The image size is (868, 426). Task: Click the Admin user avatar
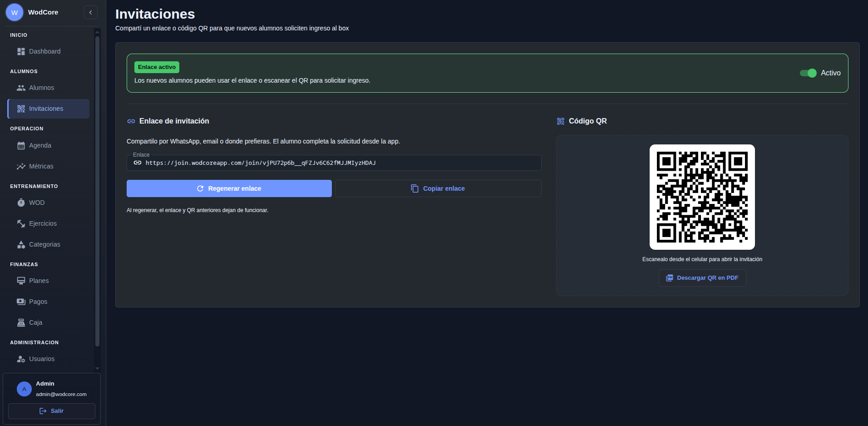pos(24,389)
